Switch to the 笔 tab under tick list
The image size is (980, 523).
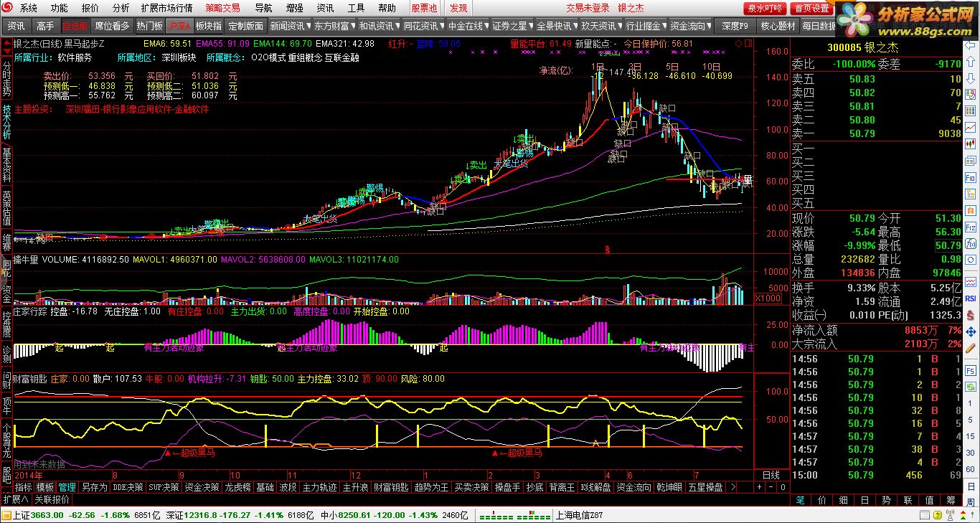coord(801,500)
